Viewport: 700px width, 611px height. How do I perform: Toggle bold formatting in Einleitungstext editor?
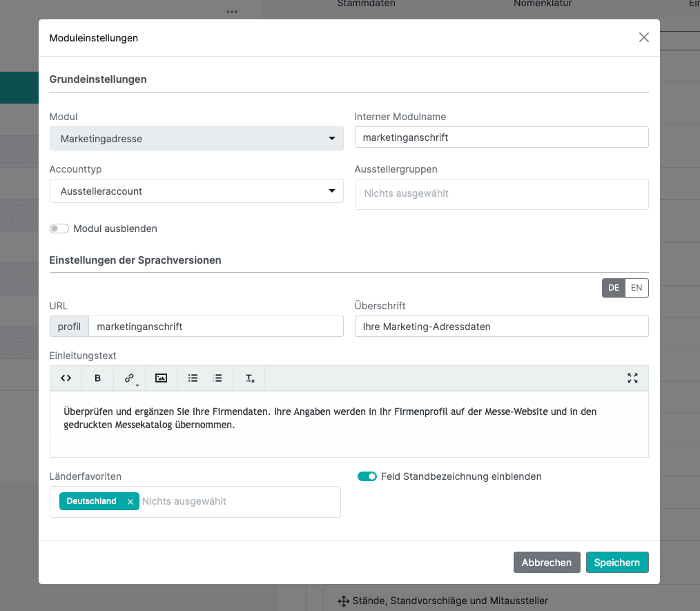tap(97, 378)
